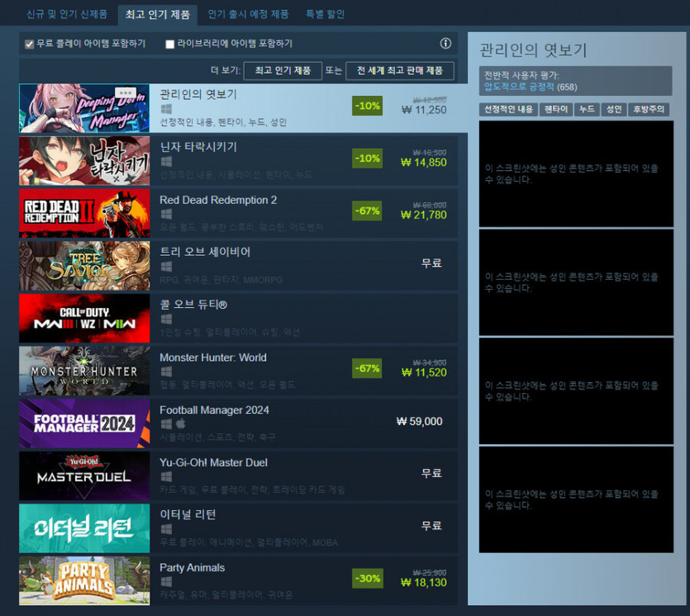Viewport: 690px width, 616px height.
Task: Open Monster Hunter World thumbnail
Action: (x=84, y=371)
